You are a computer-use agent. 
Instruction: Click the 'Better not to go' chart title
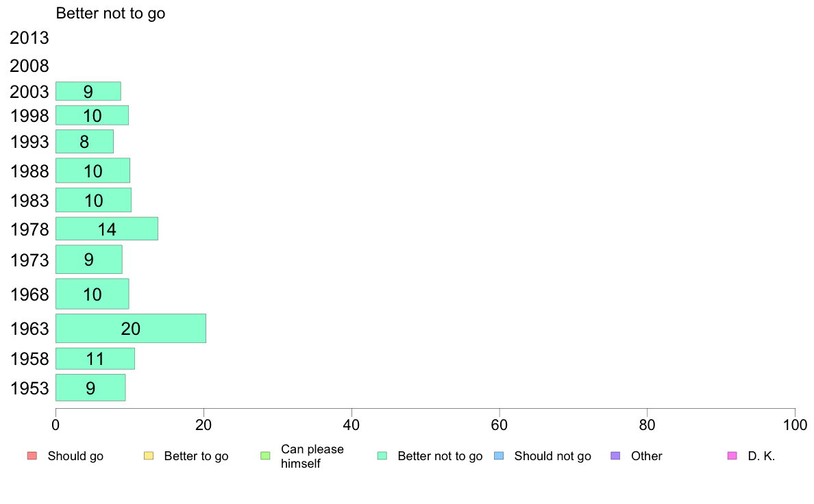pos(110,14)
